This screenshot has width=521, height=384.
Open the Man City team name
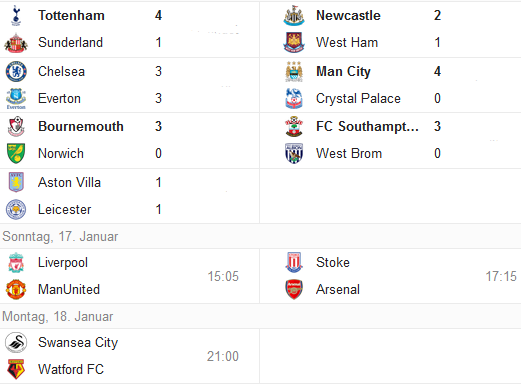pyautogui.click(x=343, y=71)
